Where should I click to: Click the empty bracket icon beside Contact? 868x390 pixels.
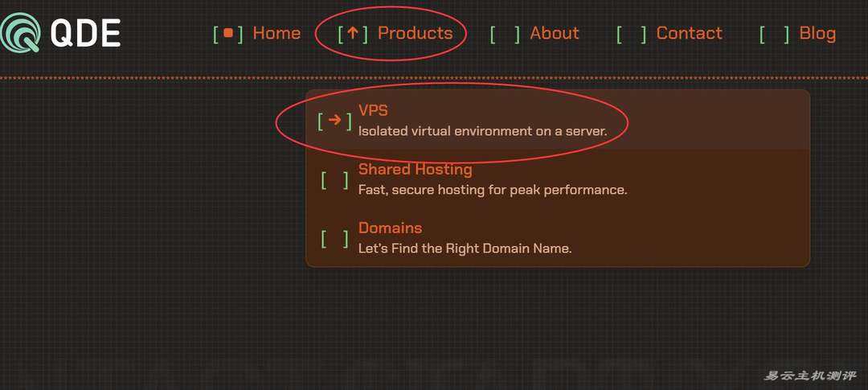[x=631, y=34]
